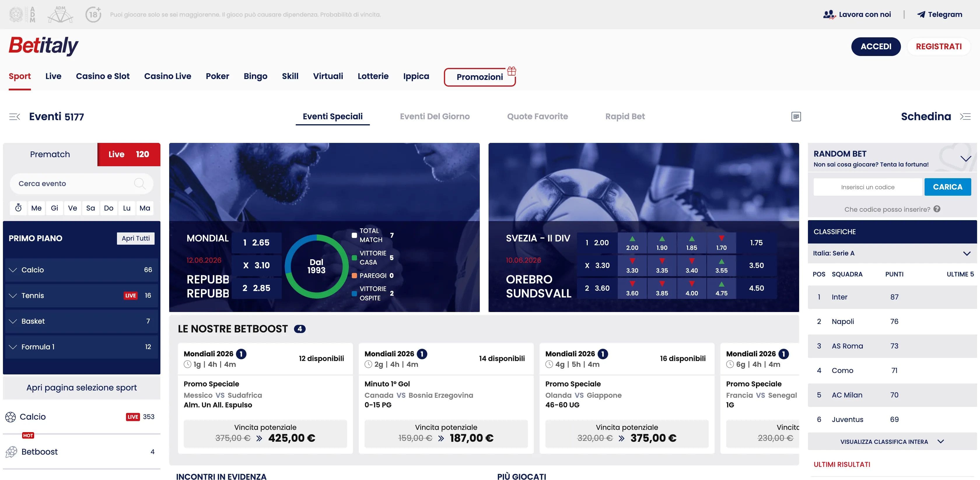Click the LIVE badge on the Tennis row
980x480 pixels.
point(130,295)
